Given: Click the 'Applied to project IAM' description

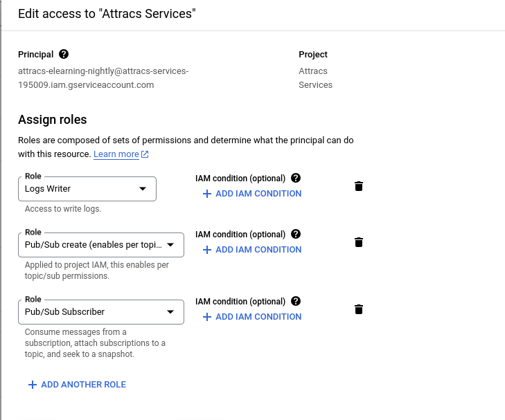Looking at the screenshot, I should [x=96, y=271].
